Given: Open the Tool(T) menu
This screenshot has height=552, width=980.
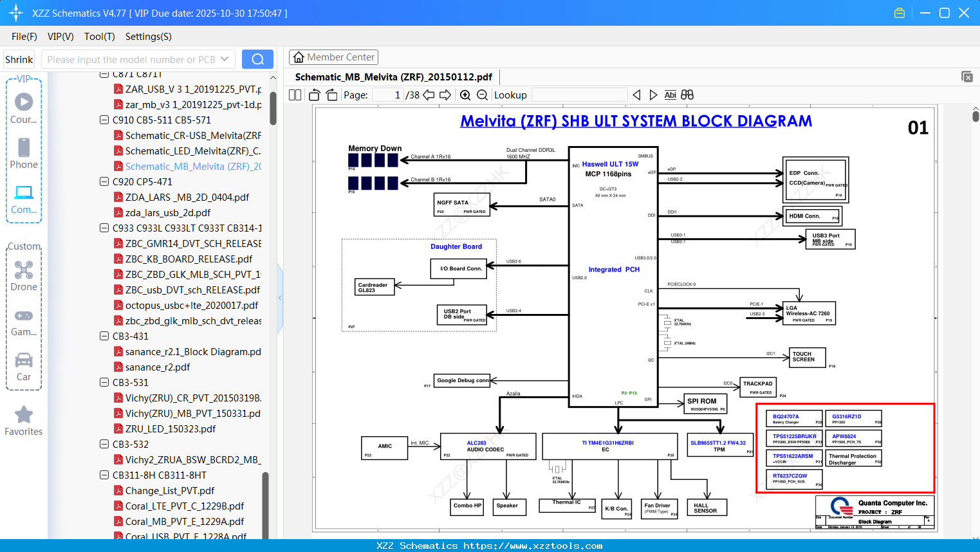Looking at the screenshot, I should 100,37.
